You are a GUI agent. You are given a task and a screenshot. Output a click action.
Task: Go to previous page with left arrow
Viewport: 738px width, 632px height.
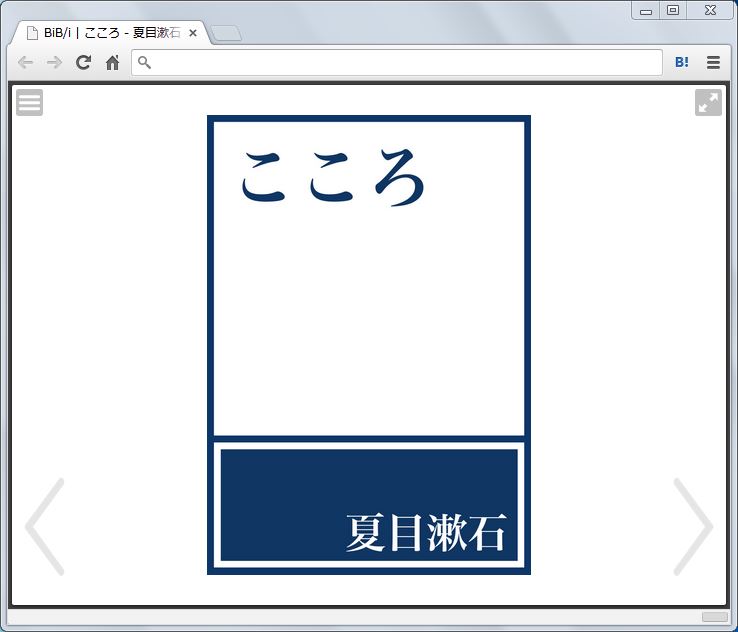(45, 527)
